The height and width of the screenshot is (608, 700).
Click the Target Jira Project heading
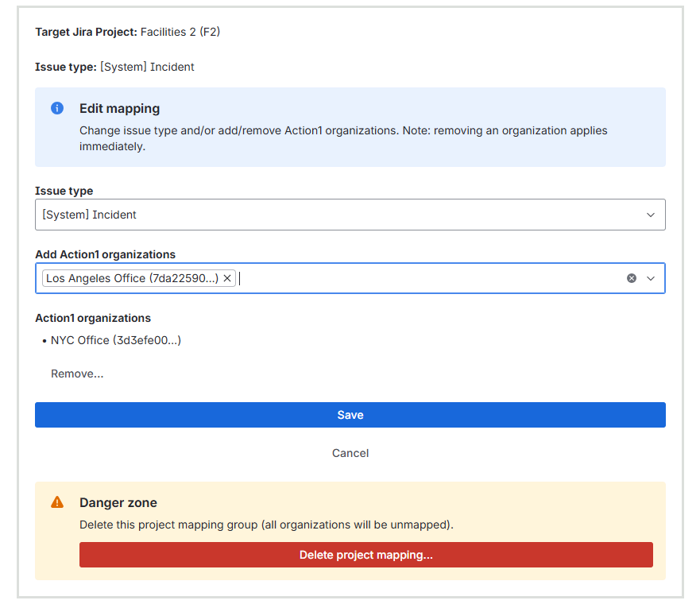point(85,32)
